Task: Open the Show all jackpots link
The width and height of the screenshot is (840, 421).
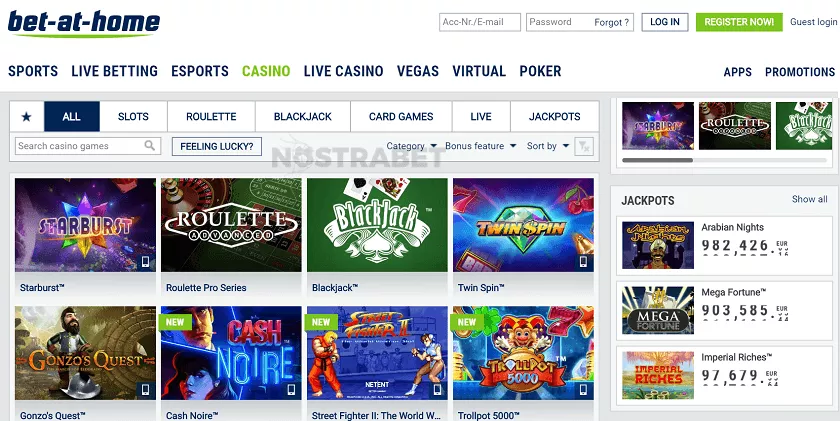Action: 809,199
